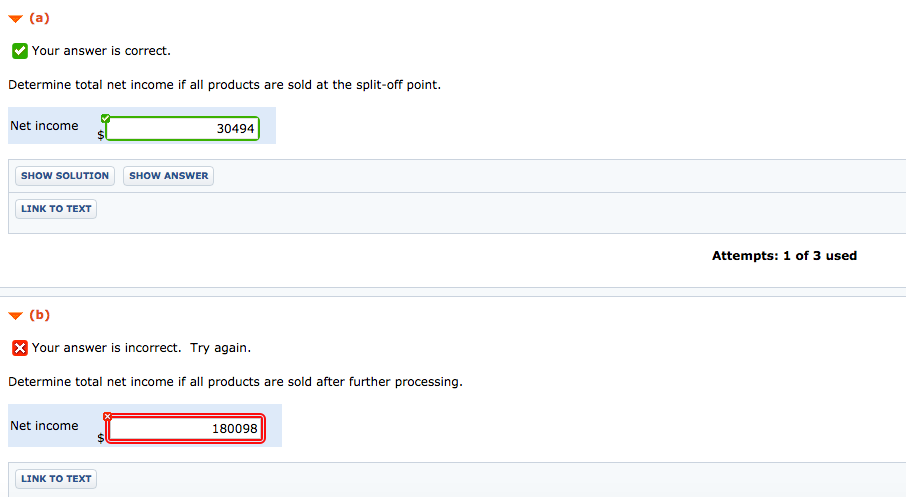
Task: Open LINK TO TEXT in part (a)
Action: [x=56, y=209]
